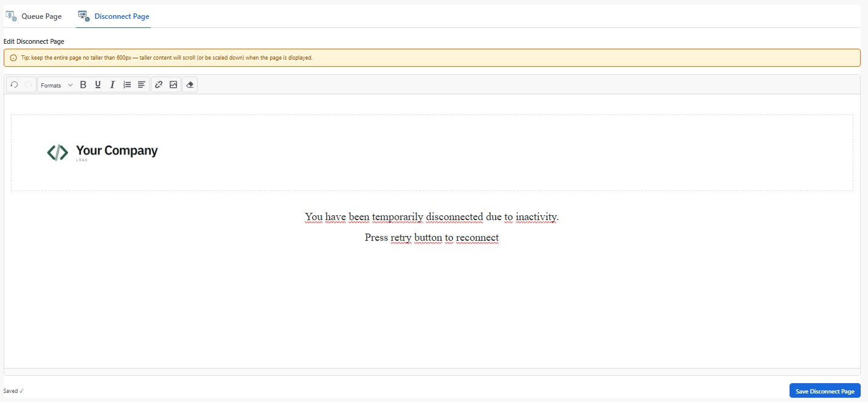
Task: Click the Disconnect Page tab icon
Action: point(84,16)
